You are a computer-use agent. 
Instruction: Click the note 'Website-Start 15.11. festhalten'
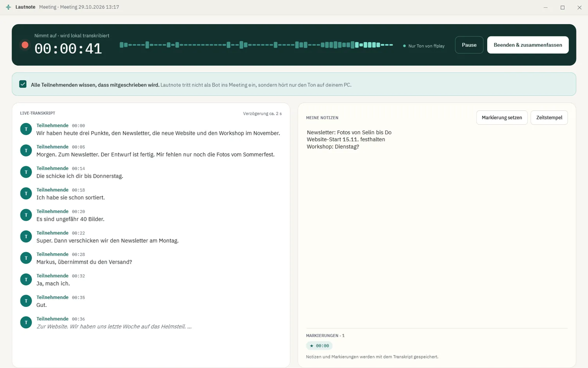pyautogui.click(x=346, y=139)
